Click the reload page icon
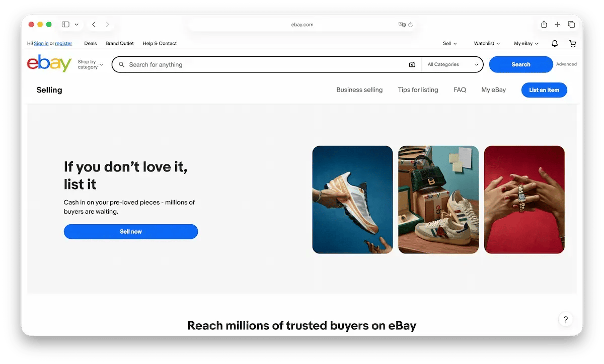Screen dimensions: 604x364 (411, 25)
